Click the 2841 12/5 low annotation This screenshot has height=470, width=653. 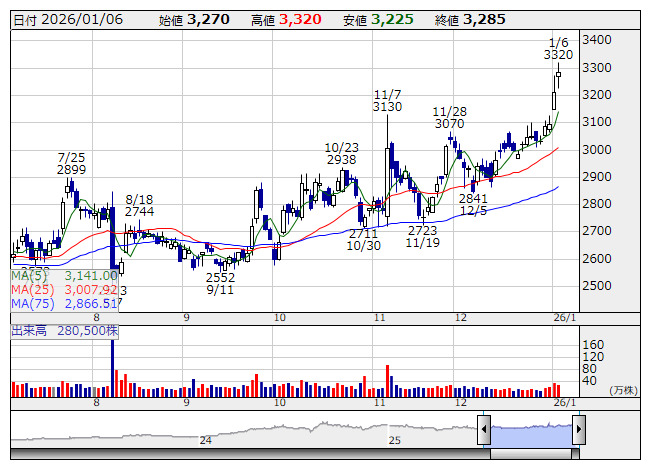click(x=474, y=205)
